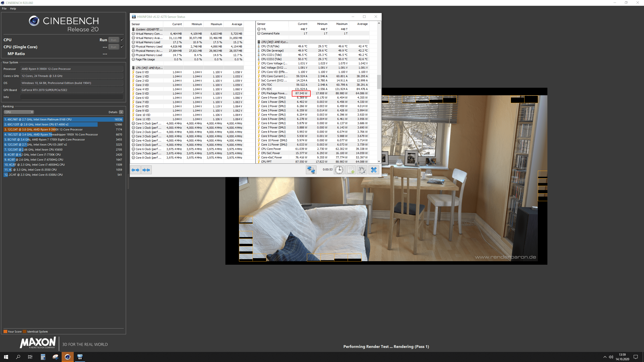Open HWiNFO sensor settings gear
Viewport: 644px width, 362px height.
pos(362,170)
